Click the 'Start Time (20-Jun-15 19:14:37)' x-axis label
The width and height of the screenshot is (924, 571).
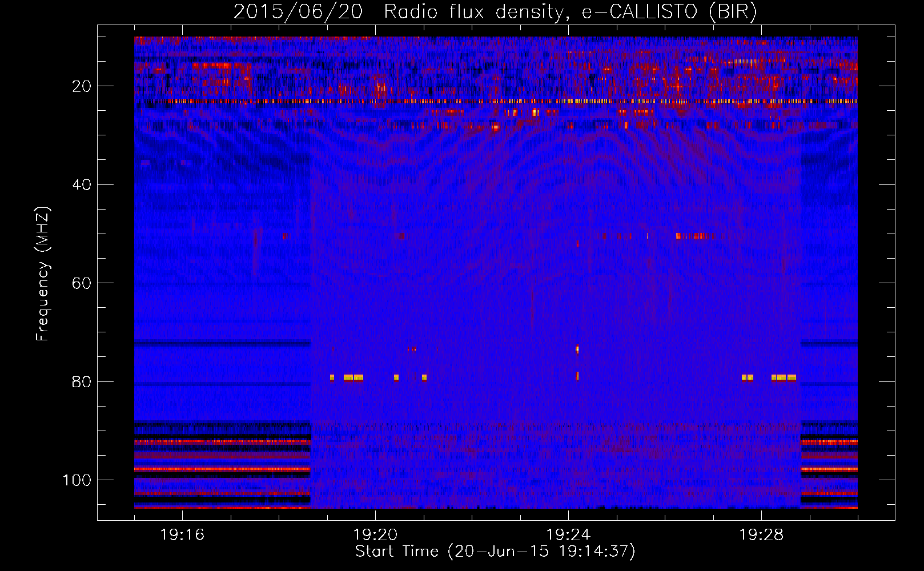coord(495,552)
